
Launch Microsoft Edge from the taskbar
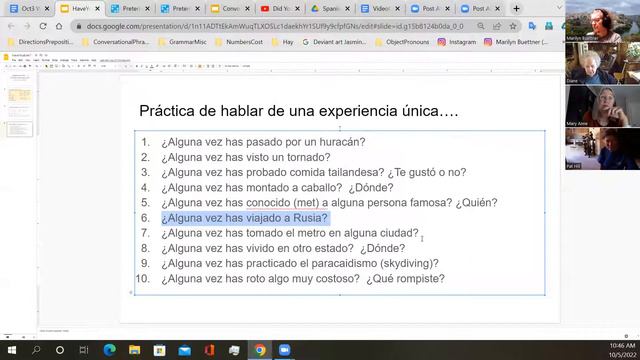click(x=109, y=350)
